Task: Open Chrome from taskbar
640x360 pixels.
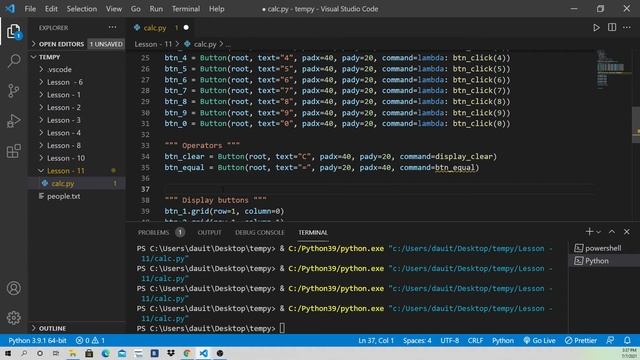Action: pyautogui.click(x=187, y=353)
